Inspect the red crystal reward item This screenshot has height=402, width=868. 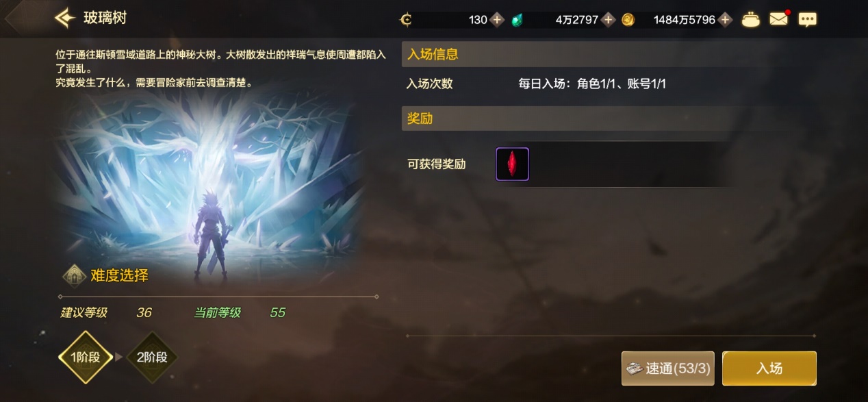512,164
